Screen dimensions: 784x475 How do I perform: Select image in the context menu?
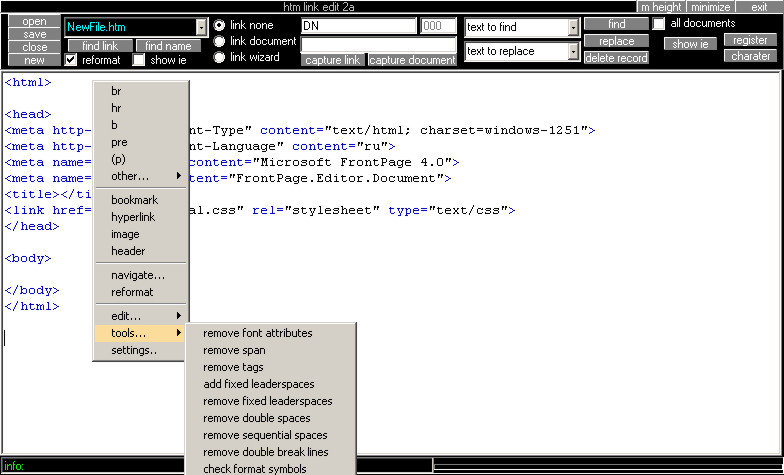pos(141,234)
